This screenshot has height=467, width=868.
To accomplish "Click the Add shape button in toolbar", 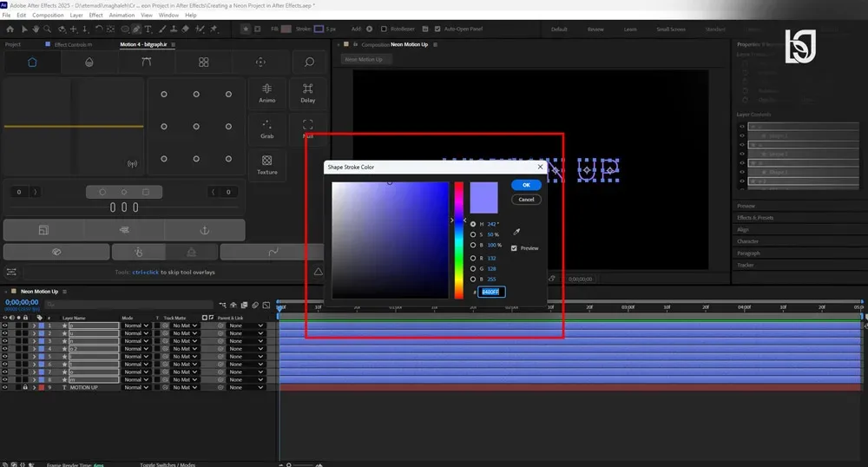I will [369, 29].
